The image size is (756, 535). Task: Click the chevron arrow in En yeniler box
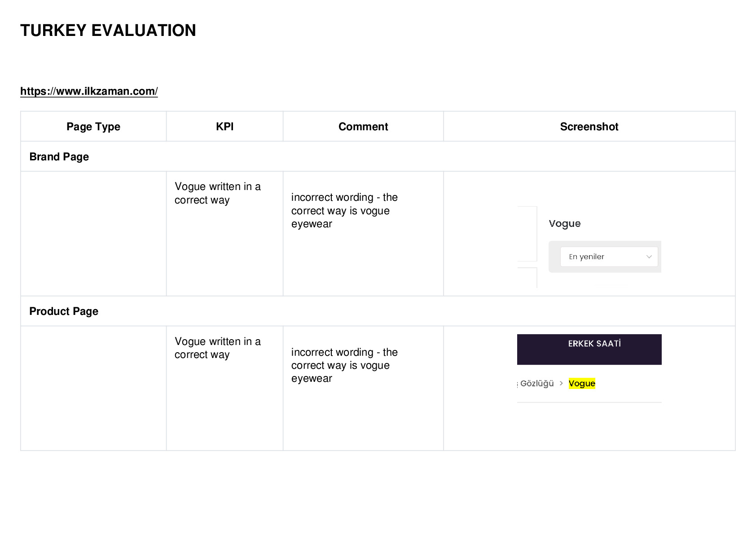[649, 257]
